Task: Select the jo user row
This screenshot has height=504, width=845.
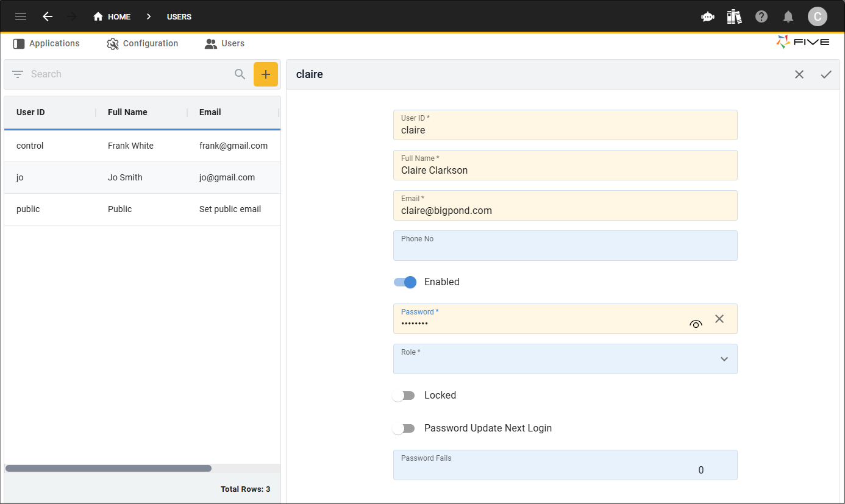Action: 142,177
